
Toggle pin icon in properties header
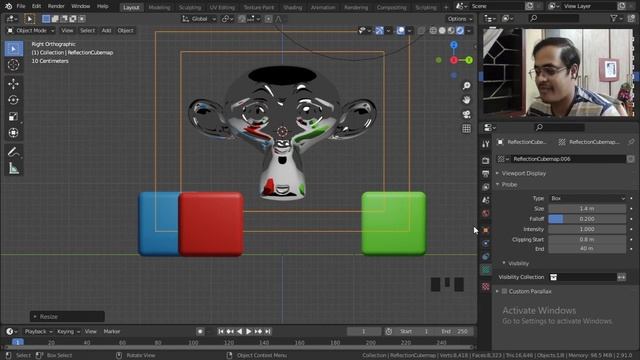(631, 142)
